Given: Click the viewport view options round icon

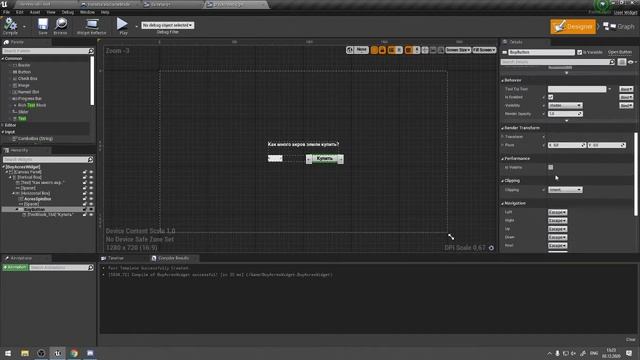Looking at the screenshot, I should tap(350, 50).
